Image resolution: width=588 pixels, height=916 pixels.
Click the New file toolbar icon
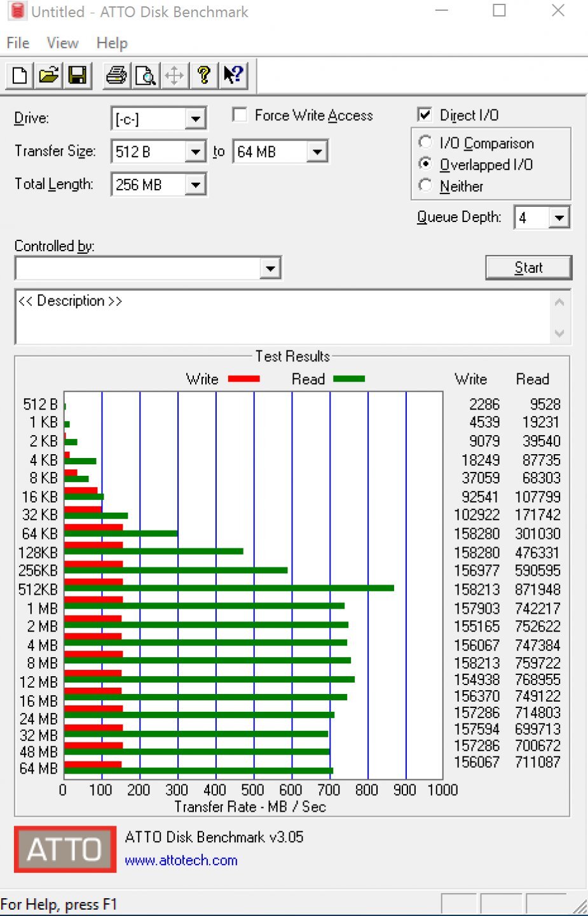coord(20,76)
